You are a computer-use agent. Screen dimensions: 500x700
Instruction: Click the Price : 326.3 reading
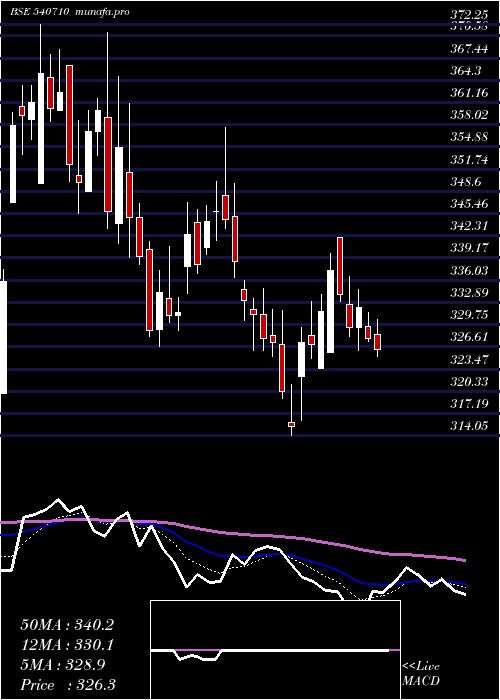point(68,685)
